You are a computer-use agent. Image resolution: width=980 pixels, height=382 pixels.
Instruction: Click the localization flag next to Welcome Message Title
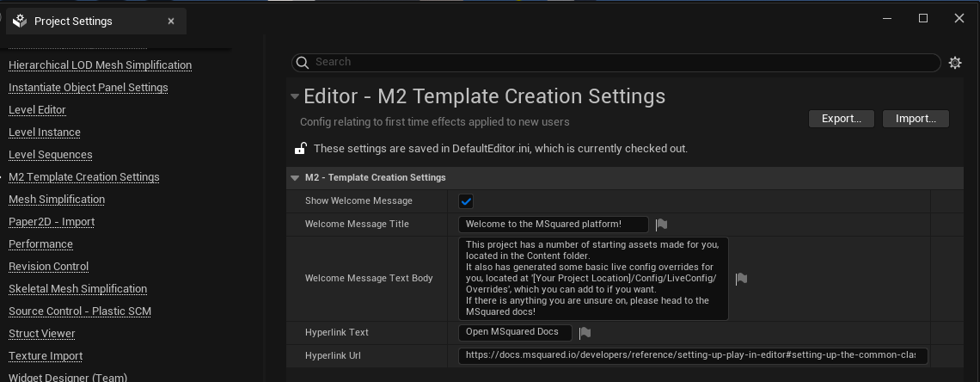(661, 225)
